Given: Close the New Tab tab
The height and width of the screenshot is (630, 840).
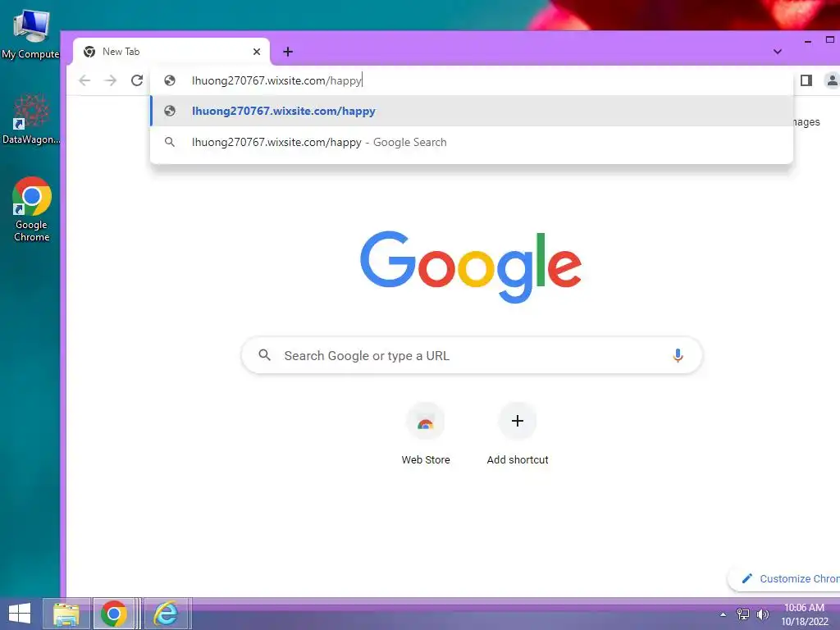Looking at the screenshot, I should [257, 52].
